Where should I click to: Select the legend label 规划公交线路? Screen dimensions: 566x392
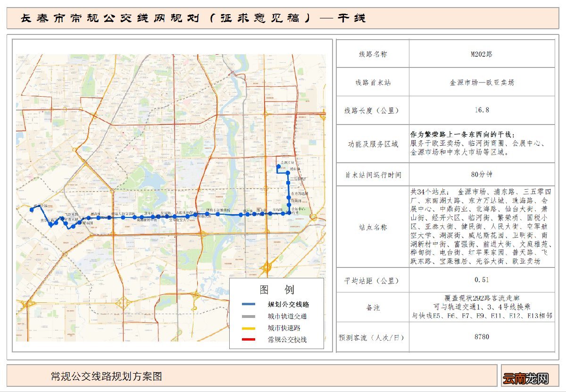click(289, 304)
